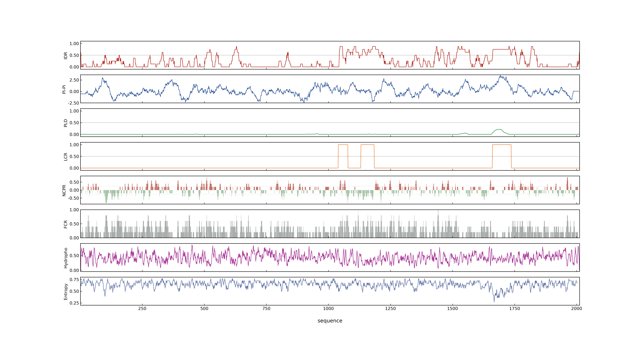Click the PLD y-axis label
Viewport: 644px width, 343px height.
click(x=66, y=123)
